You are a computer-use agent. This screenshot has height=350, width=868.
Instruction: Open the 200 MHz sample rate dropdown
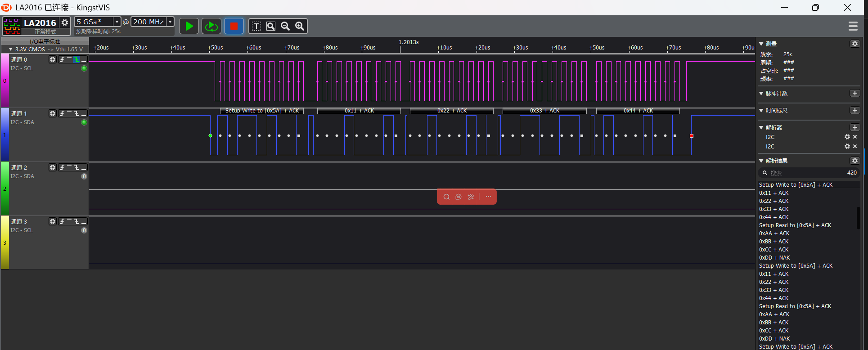pyautogui.click(x=170, y=22)
